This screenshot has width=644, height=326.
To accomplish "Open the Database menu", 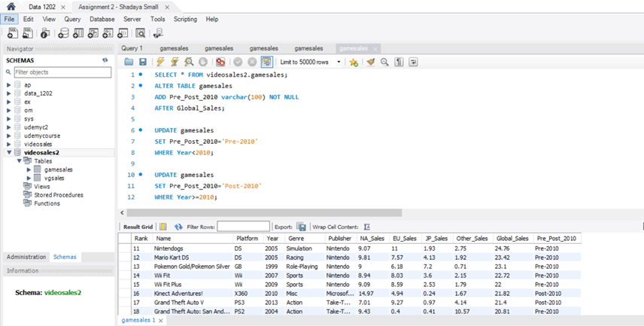I will (x=102, y=19).
